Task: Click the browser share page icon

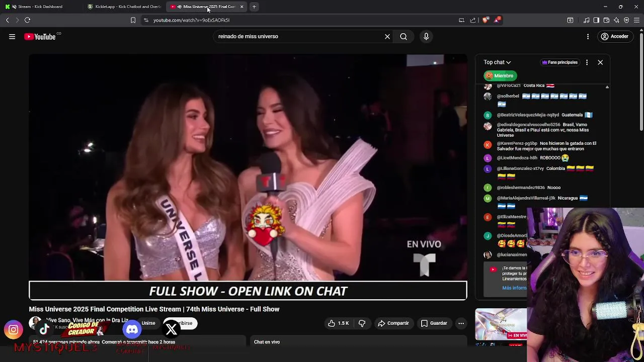Action: [473, 20]
